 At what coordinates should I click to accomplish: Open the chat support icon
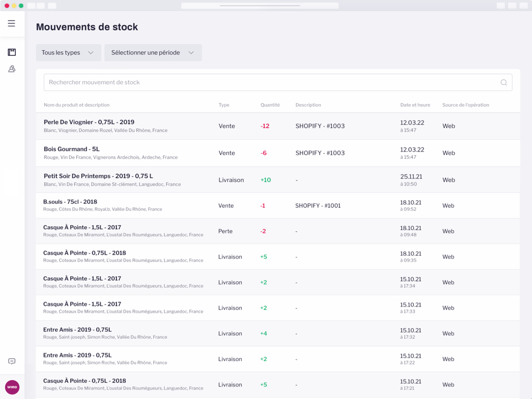[12, 361]
